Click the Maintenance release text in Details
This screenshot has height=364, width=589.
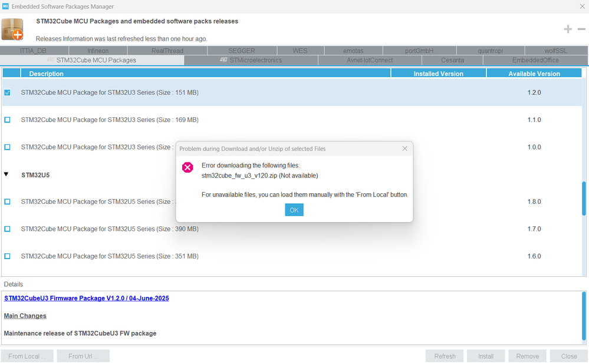point(80,333)
